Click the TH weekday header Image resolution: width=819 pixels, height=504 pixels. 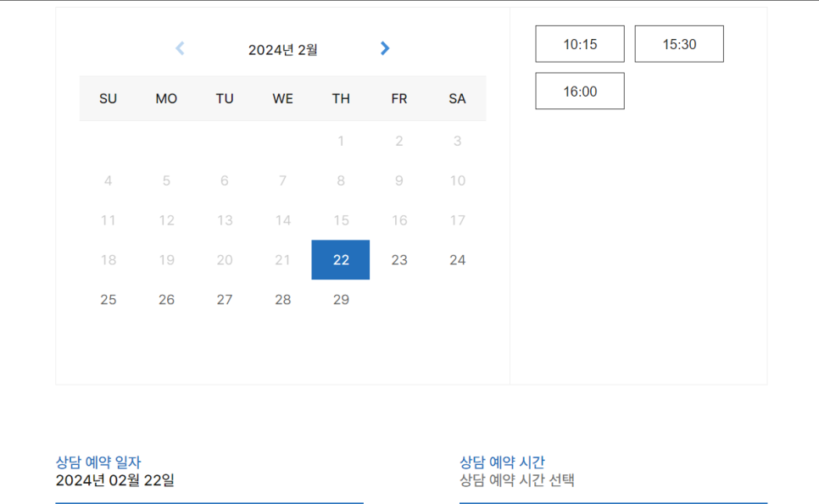pyautogui.click(x=341, y=99)
